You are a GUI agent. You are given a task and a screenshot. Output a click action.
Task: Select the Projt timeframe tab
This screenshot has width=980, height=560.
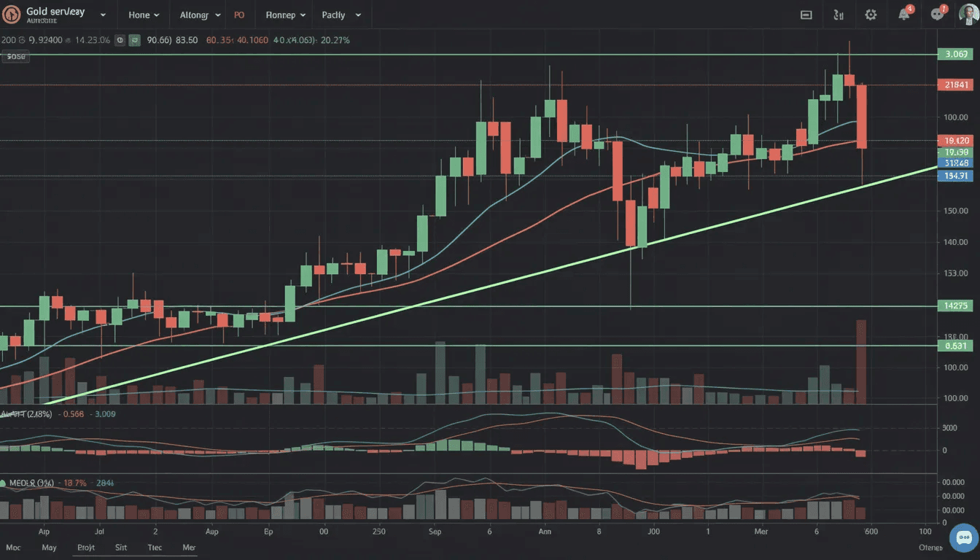point(86,548)
